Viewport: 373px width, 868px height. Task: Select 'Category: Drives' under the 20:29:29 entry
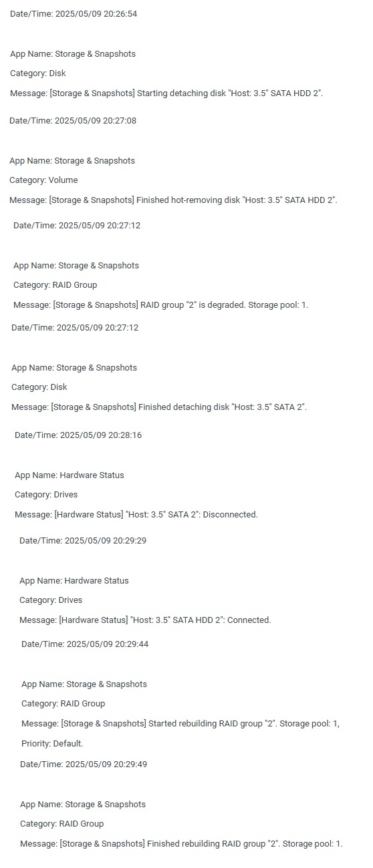[51, 600]
